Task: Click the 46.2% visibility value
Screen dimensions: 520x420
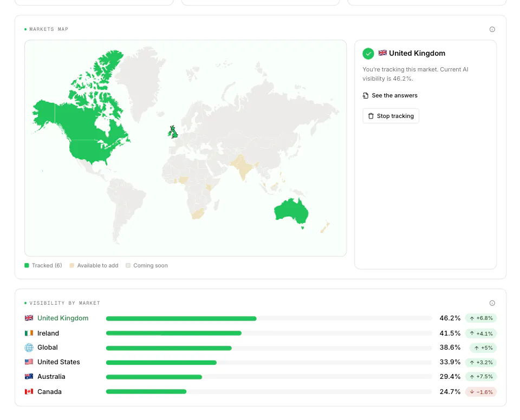Action: point(450,318)
